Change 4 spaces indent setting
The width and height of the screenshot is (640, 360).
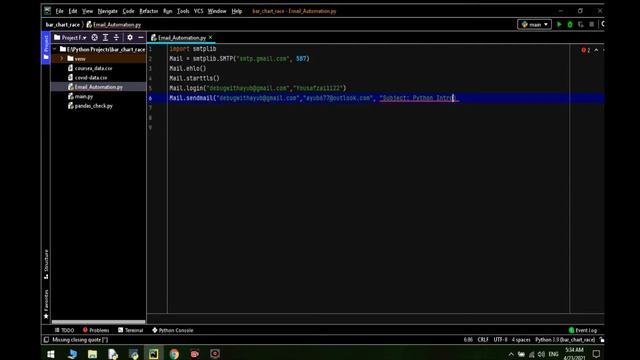[521, 340]
